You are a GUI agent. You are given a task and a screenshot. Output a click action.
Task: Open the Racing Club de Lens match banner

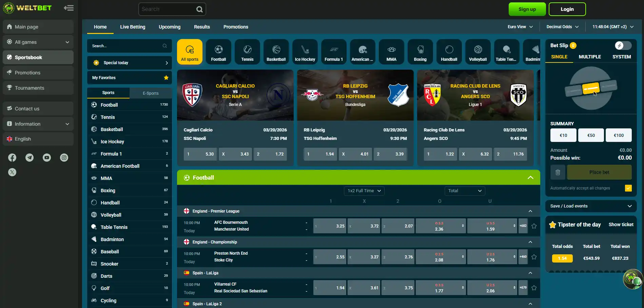[x=475, y=95]
